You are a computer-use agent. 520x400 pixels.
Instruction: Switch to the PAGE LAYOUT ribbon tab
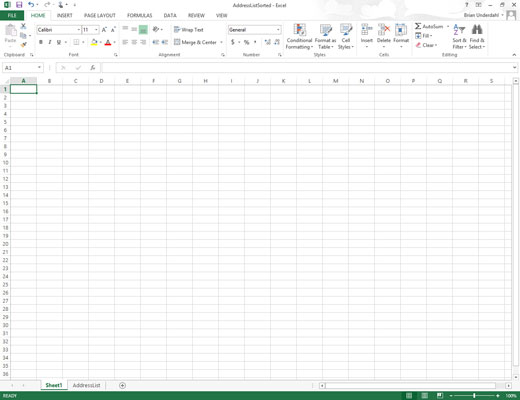pos(100,15)
